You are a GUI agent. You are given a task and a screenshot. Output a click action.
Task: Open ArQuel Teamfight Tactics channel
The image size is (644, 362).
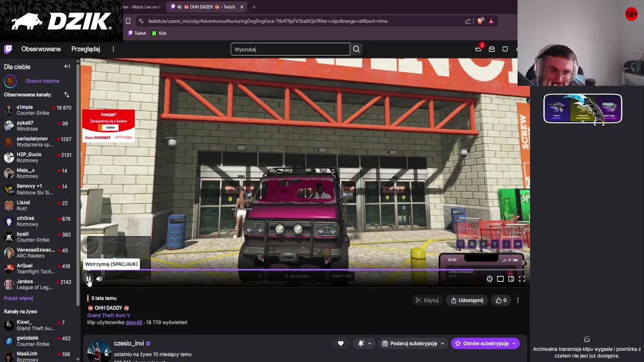38,268
